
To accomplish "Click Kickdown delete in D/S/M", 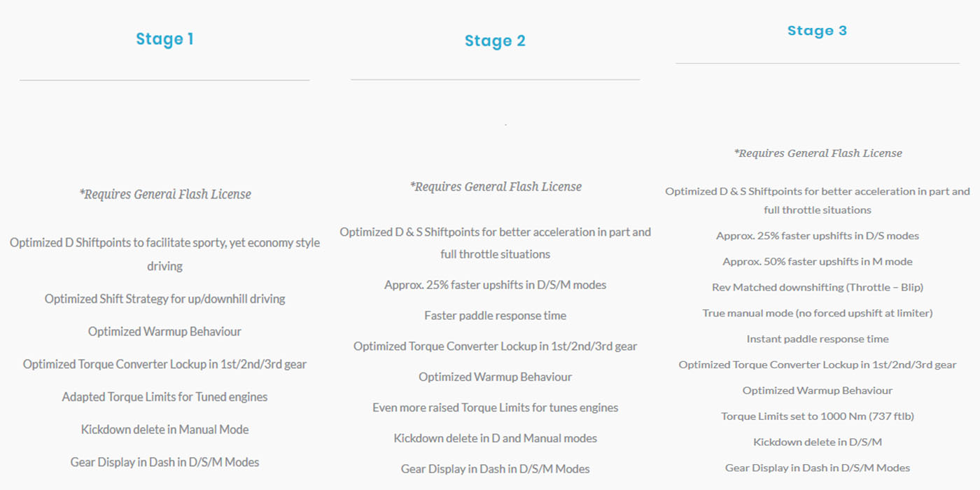I will click(x=818, y=442).
